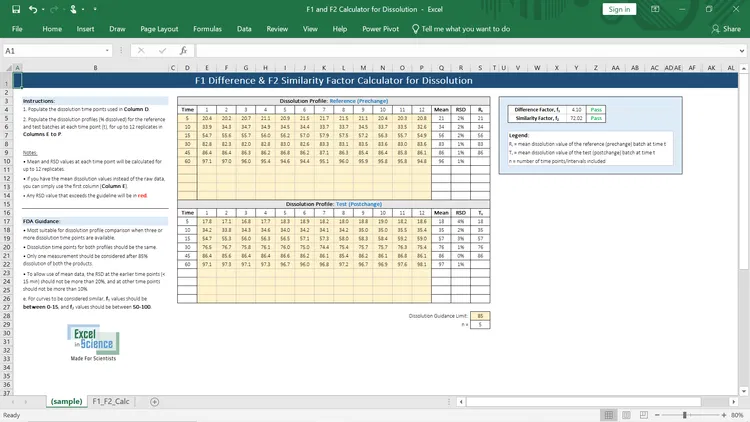Click the Insert Function fx icon

183,51
